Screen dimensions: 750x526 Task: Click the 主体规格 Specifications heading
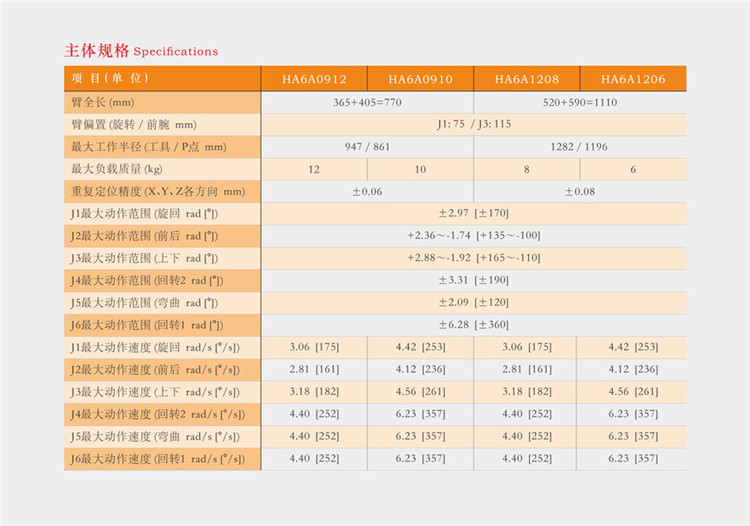(x=141, y=51)
